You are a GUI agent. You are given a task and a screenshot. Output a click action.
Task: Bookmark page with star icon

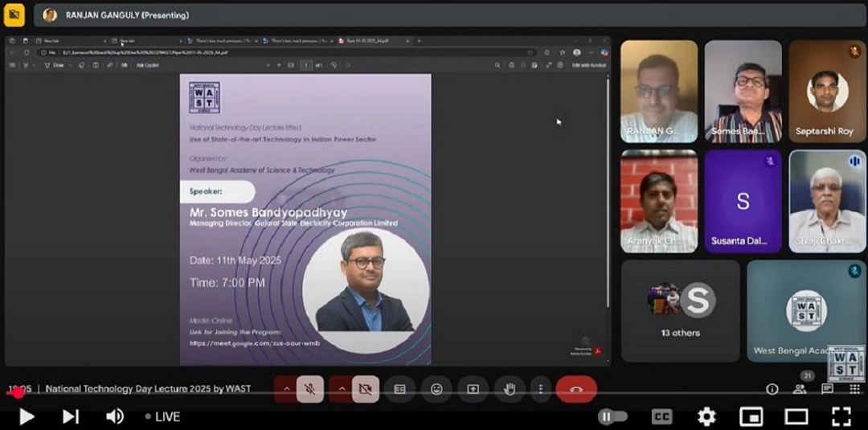coord(530,52)
